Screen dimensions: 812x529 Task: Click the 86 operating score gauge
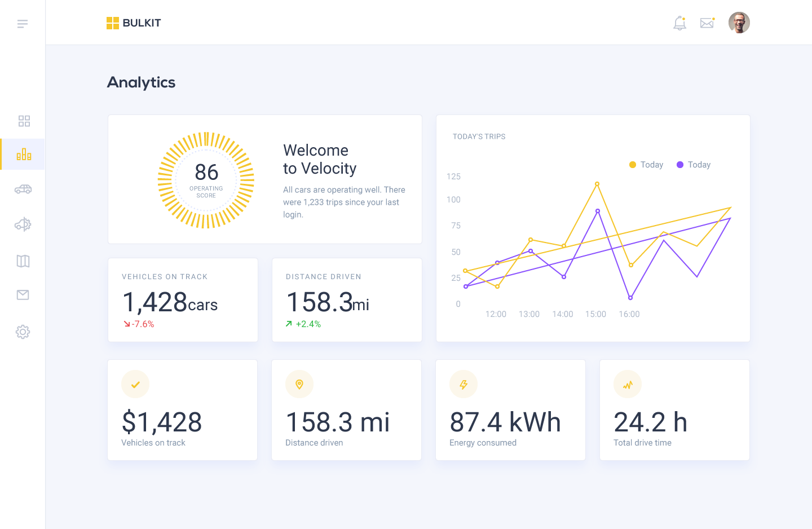206,180
